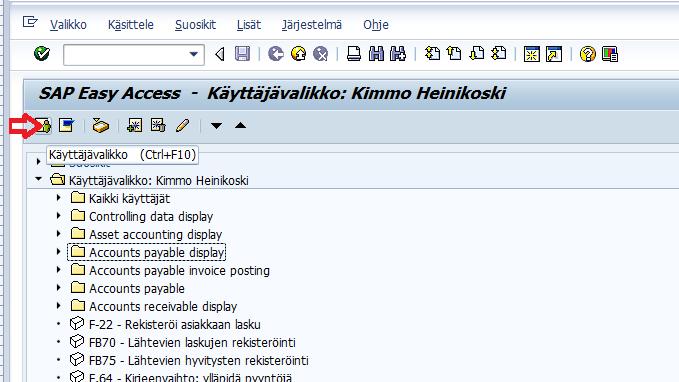Open the Ohje menu
This screenshot has height=382, width=679.
[x=376, y=25]
